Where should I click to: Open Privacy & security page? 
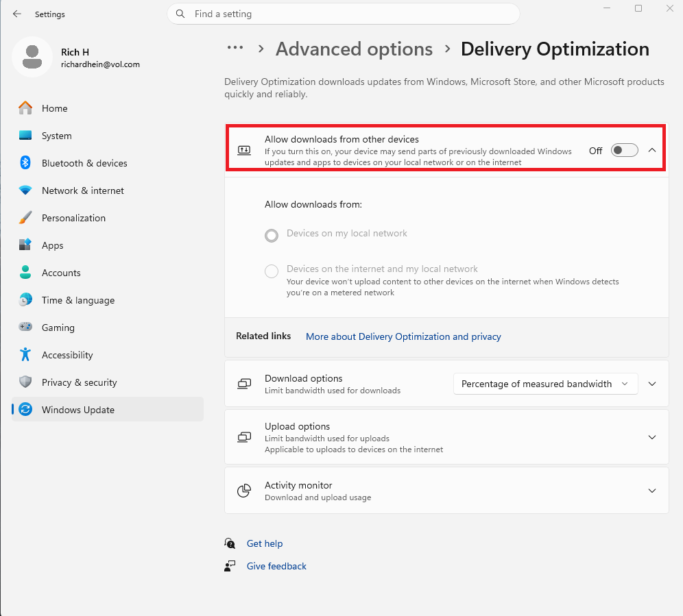point(108,382)
